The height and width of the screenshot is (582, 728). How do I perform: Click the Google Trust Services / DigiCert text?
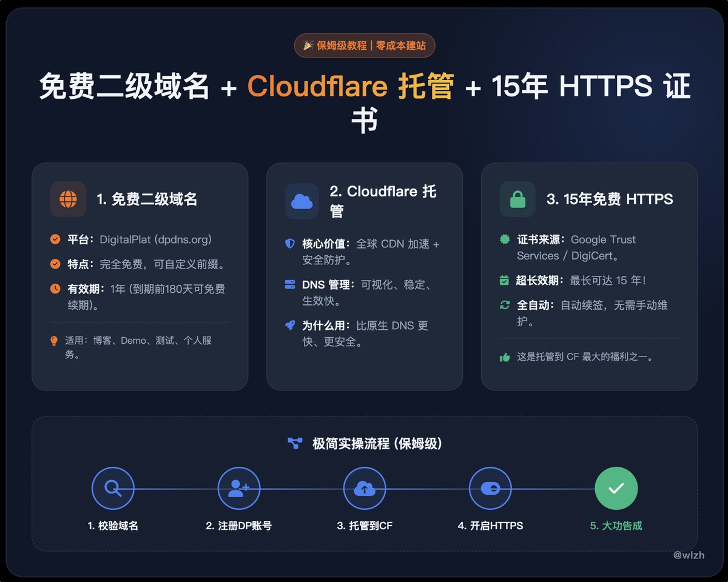point(576,247)
